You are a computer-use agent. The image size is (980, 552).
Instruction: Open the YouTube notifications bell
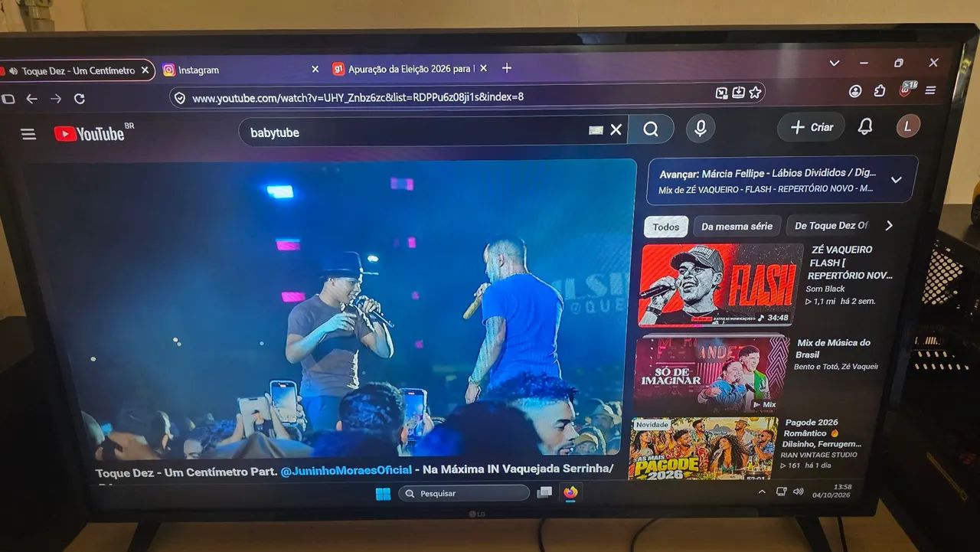(865, 127)
